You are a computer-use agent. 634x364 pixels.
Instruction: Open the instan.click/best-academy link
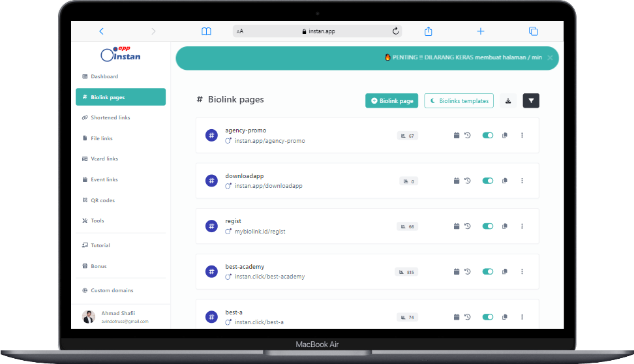coord(269,277)
